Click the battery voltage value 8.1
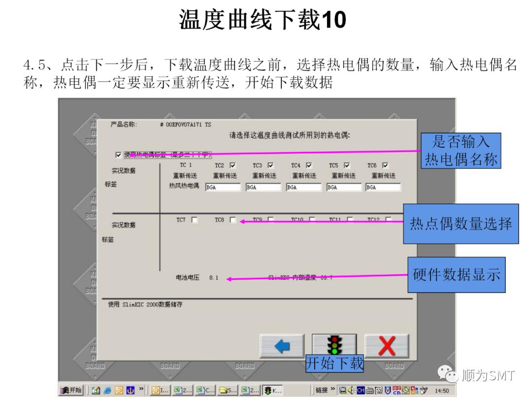 point(214,278)
